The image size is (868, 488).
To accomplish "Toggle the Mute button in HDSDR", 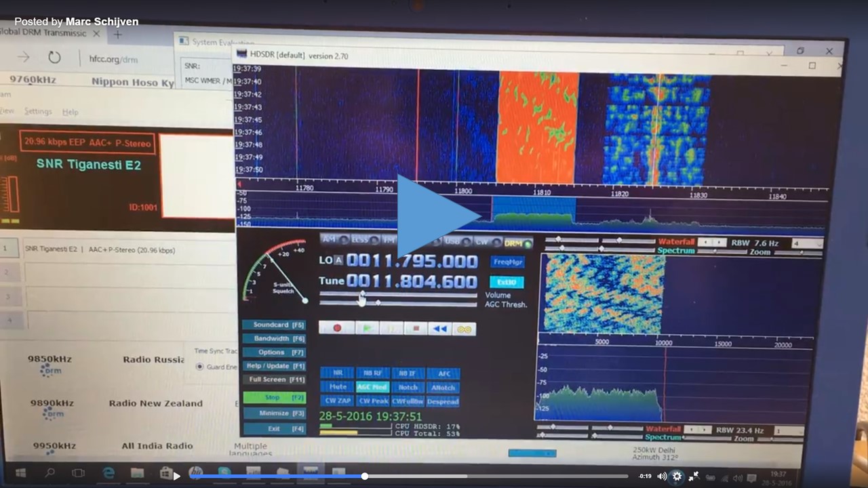I will (337, 387).
